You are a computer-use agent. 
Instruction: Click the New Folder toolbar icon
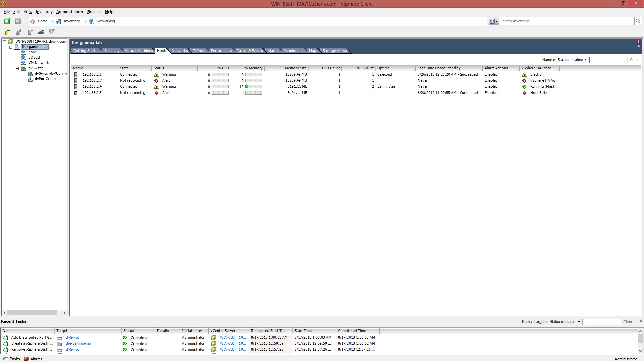7,32
